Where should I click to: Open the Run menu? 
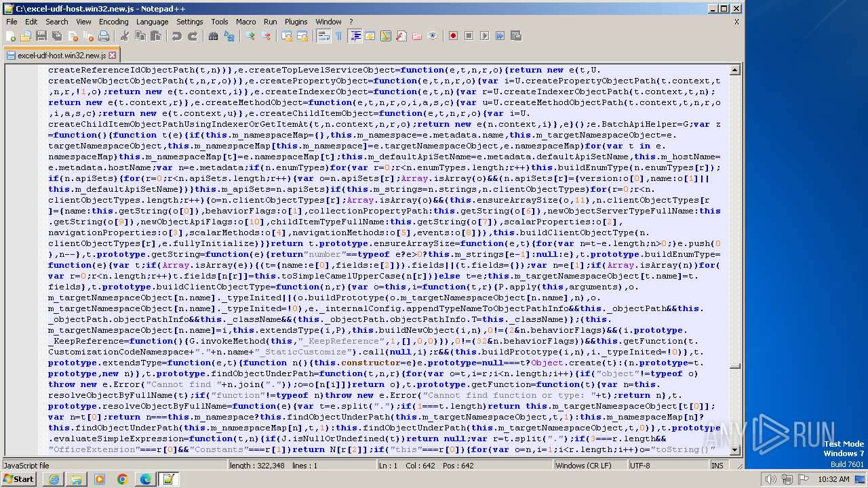(271, 22)
